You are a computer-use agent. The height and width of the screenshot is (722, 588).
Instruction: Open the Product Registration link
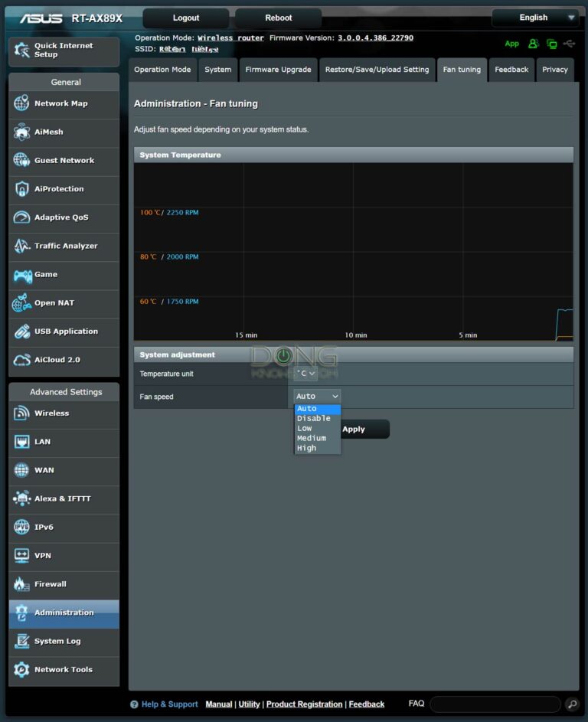click(304, 704)
